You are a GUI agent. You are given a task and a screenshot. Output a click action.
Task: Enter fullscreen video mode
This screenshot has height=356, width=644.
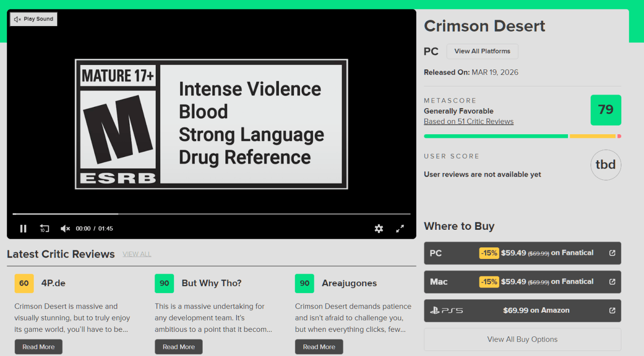pyautogui.click(x=400, y=229)
